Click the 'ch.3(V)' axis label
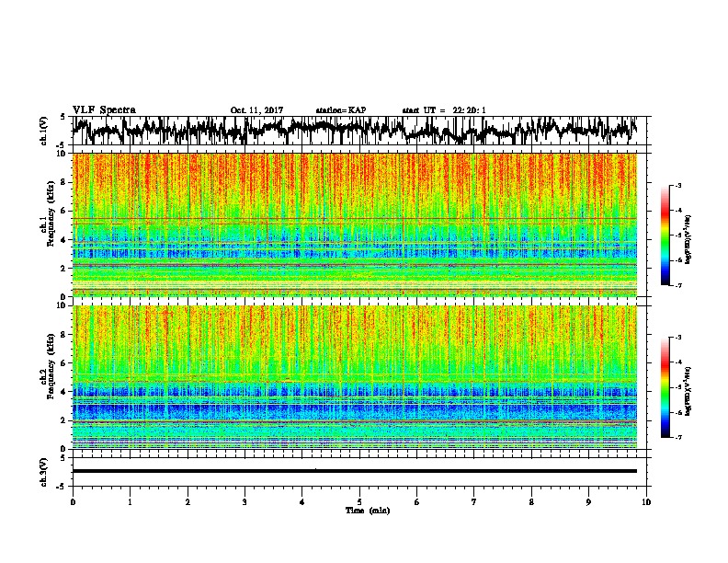Viewport: 728px width, 563px height. [x=44, y=472]
